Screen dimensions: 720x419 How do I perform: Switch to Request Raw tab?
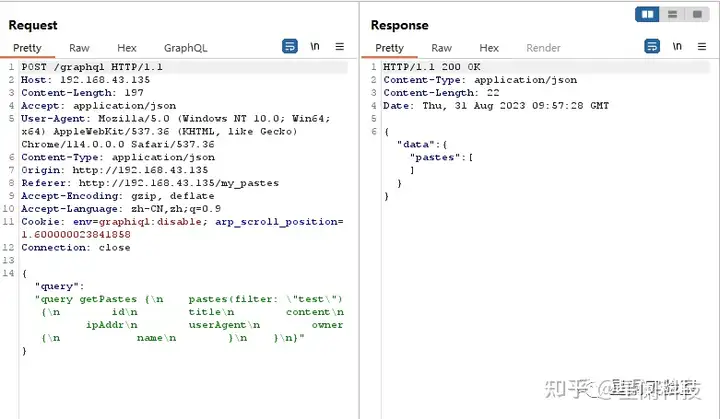pos(79,48)
